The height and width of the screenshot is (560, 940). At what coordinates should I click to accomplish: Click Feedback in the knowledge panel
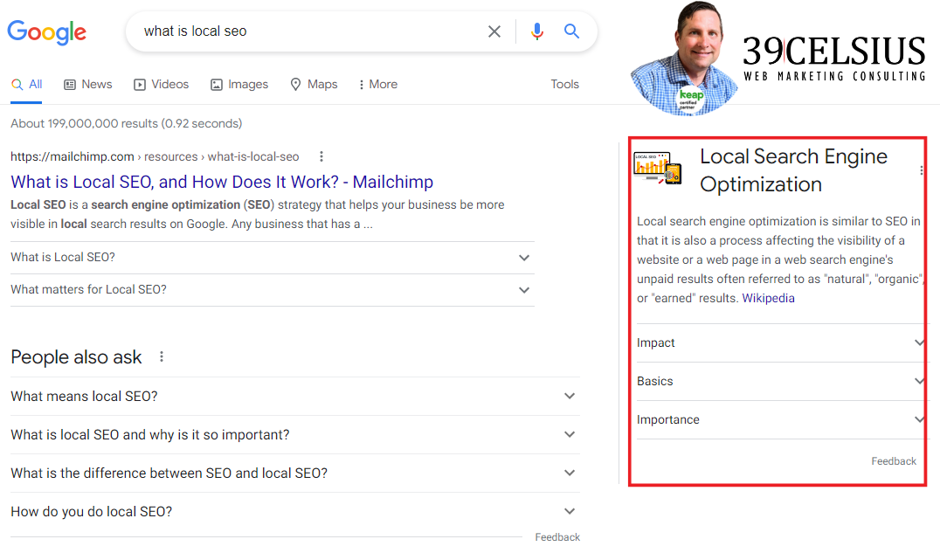tap(893, 461)
